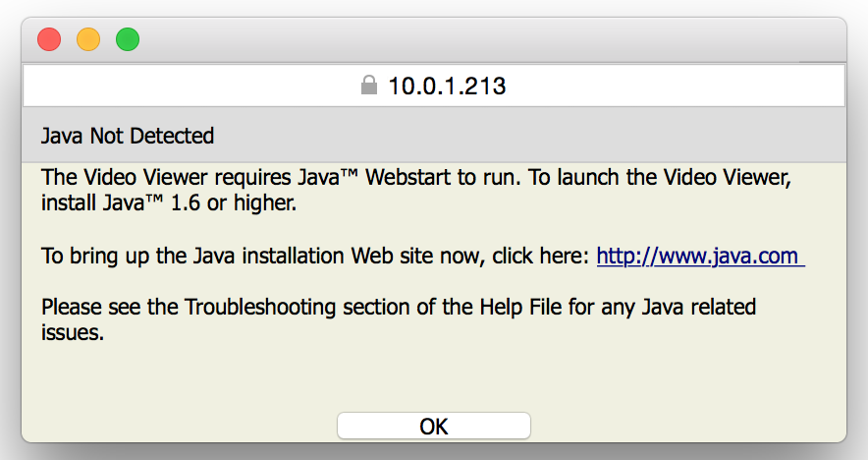Image resolution: width=868 pixels, height=460 pixels.
Task: Close the window with the red button
Action: click(49, 39)
